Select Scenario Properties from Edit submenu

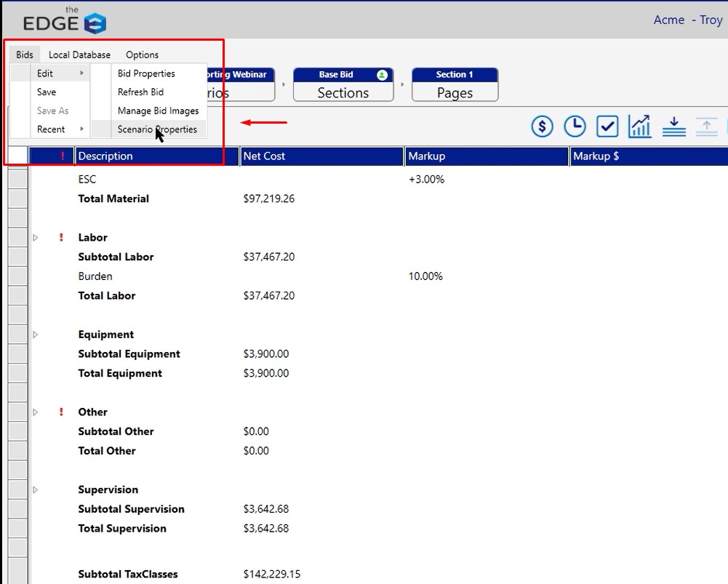(x=157, y=129)
